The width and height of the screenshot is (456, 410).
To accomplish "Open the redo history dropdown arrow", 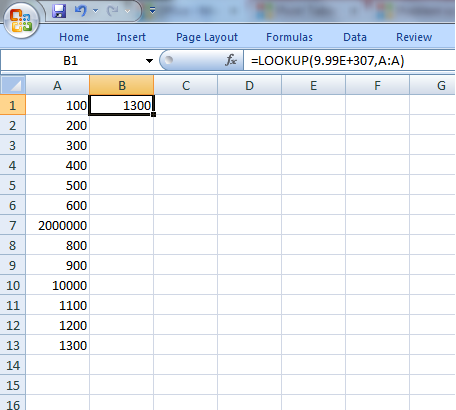I will (127, 11).
